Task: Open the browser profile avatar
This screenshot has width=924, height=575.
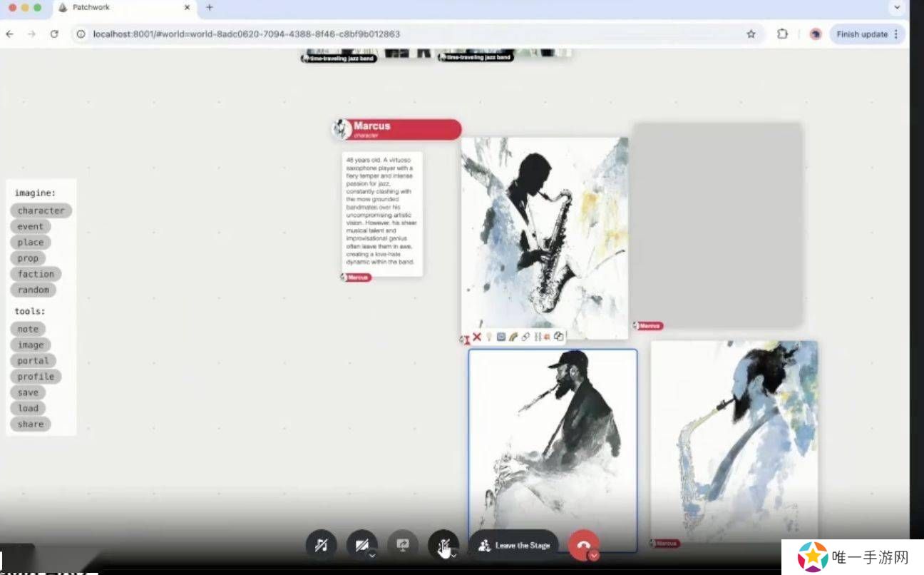Action: coord(816,34)
